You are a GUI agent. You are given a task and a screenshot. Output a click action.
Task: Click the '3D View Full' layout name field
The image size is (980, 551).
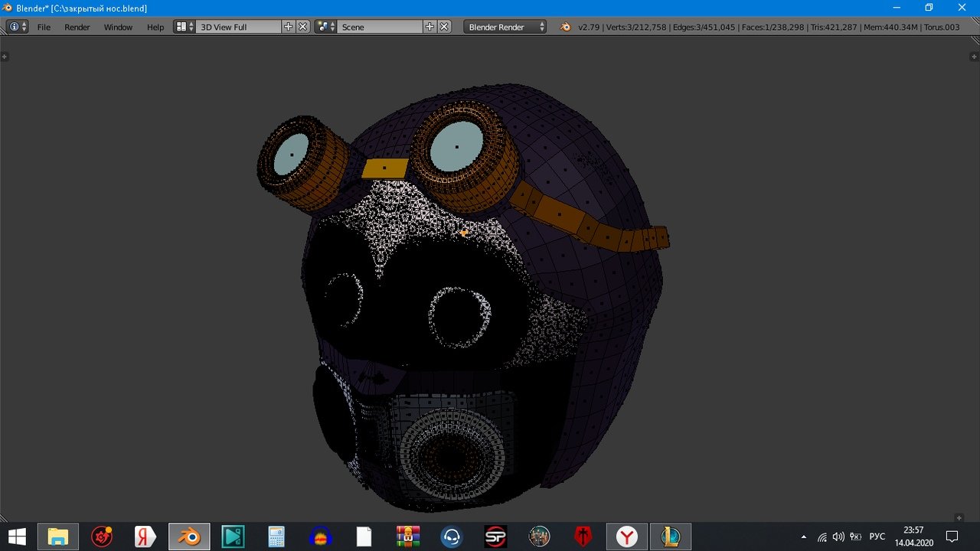click(x=239, y=27)
